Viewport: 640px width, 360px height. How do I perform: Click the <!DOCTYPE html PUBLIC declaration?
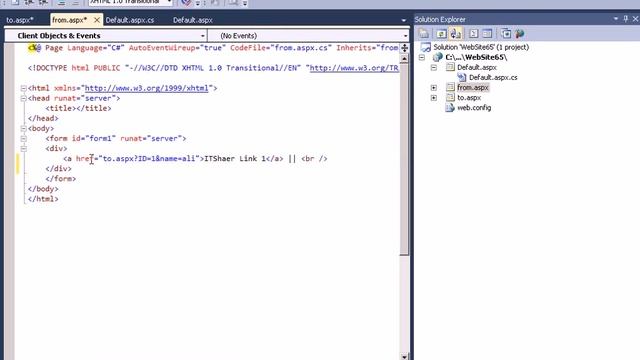tap(74, 68)
